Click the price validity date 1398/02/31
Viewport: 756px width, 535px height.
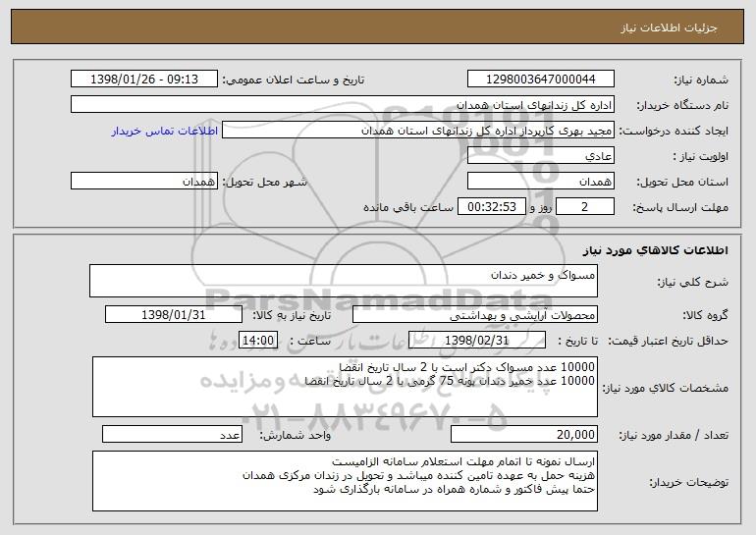tap(477, 341)
